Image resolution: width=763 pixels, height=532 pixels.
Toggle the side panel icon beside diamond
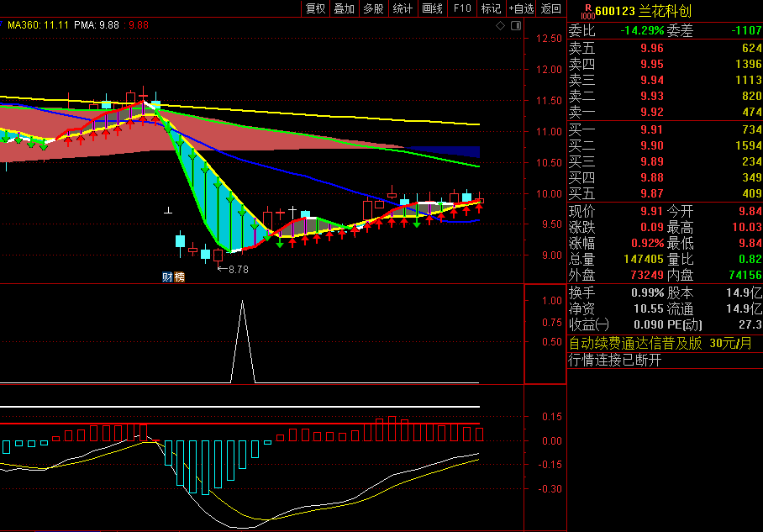click(516, 26)
